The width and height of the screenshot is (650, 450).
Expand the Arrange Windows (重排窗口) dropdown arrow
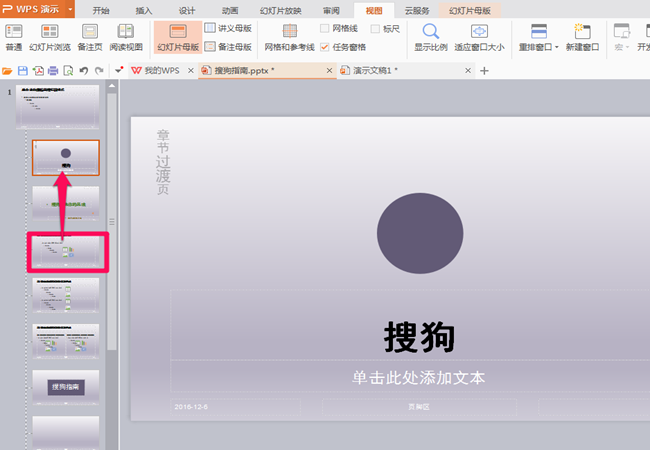[557, 47]
